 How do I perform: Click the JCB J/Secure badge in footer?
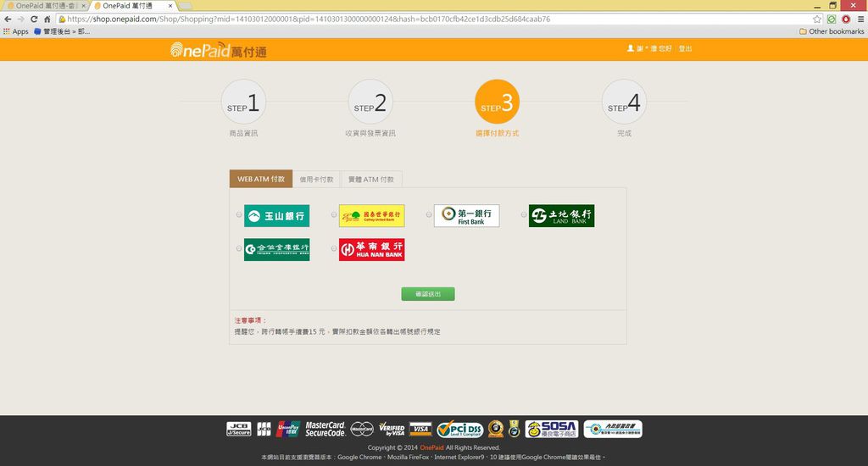click(x=238, y=429)
